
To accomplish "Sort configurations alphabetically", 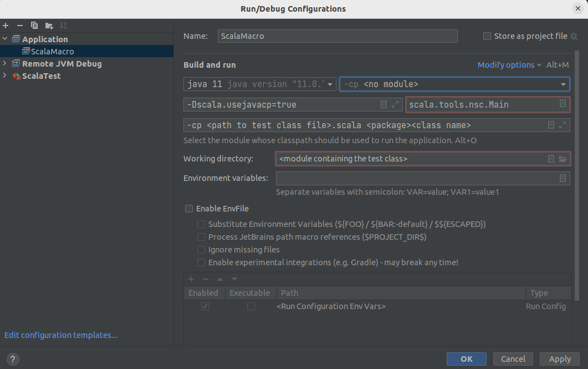I will coord(63,26).
